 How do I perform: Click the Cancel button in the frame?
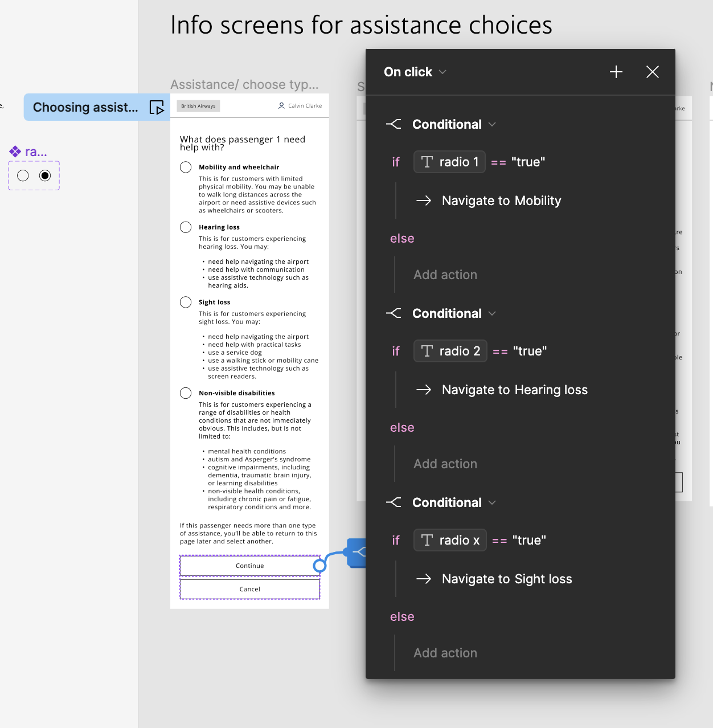click(249, 589)
